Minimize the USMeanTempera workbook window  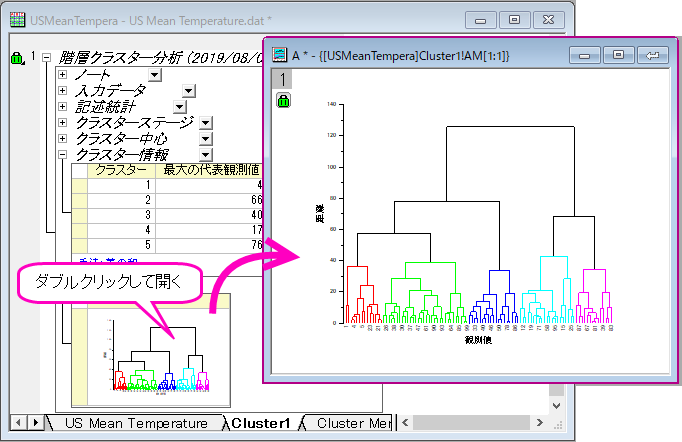click(481, 20)
